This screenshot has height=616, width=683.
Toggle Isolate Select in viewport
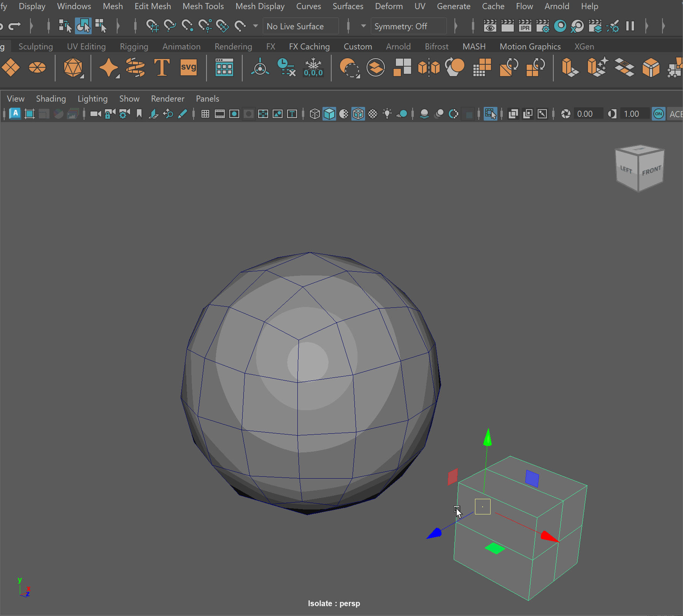point(490,114)
